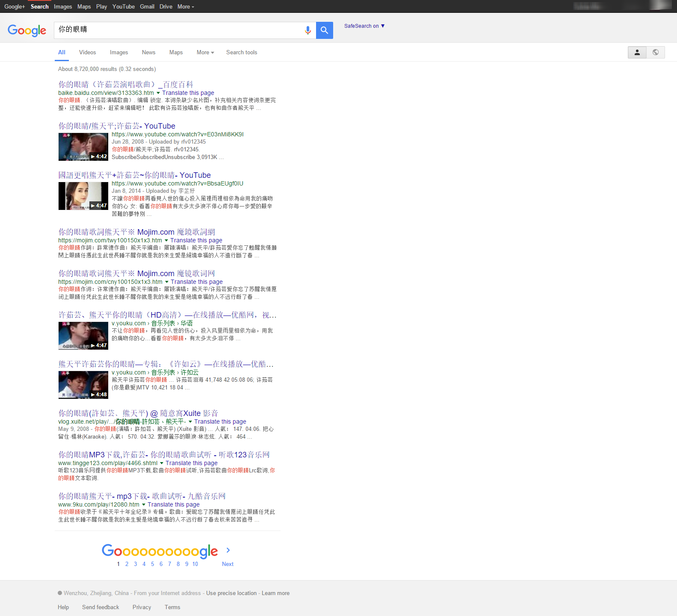
Task: Click the blue magnifier search button
Action: (x=325, y=30)
